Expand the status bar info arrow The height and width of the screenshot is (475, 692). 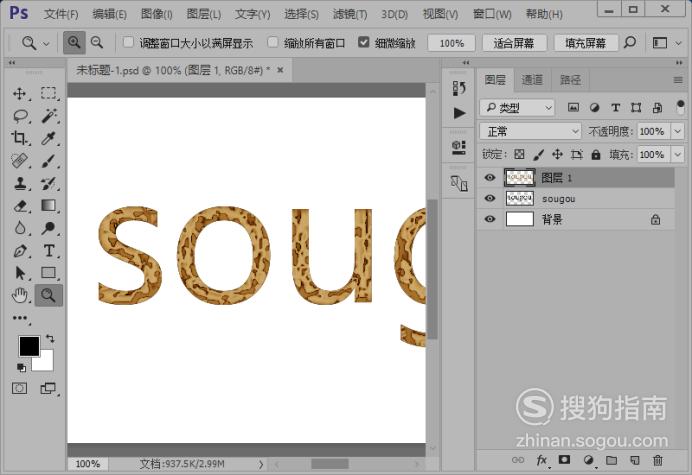[261, 464]
